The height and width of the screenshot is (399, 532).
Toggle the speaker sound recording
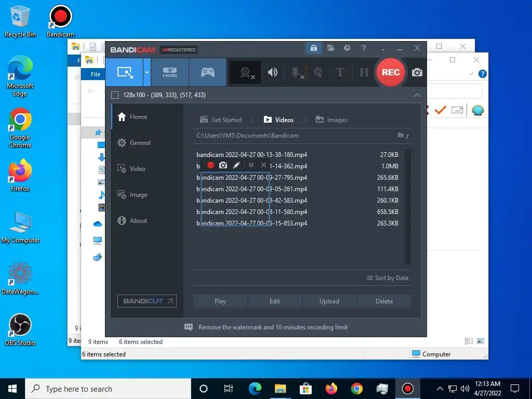[272, 72]
